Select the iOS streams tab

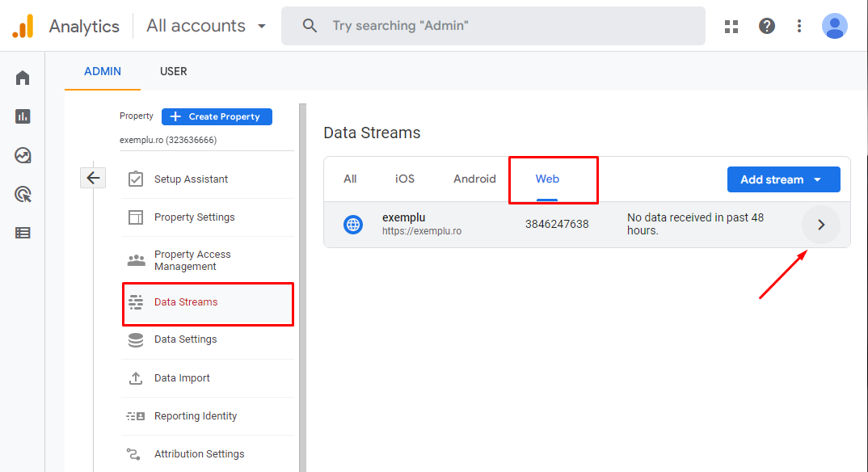coord(405,179)
